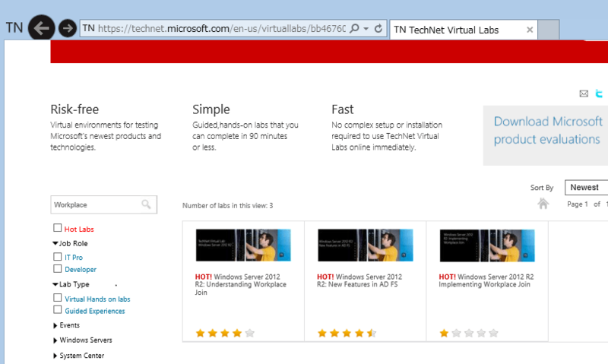
Task: Refresh the page with the reload icon
Action: 378,29
